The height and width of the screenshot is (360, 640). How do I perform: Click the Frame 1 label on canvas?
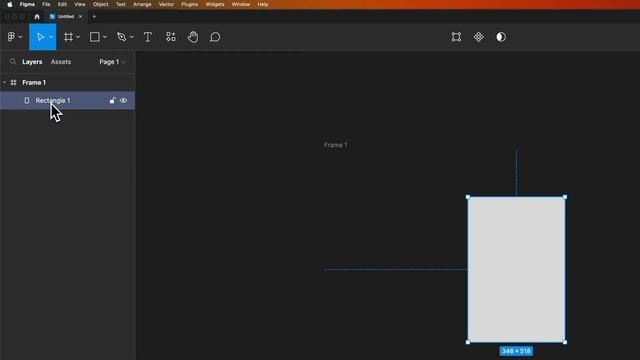336,145
